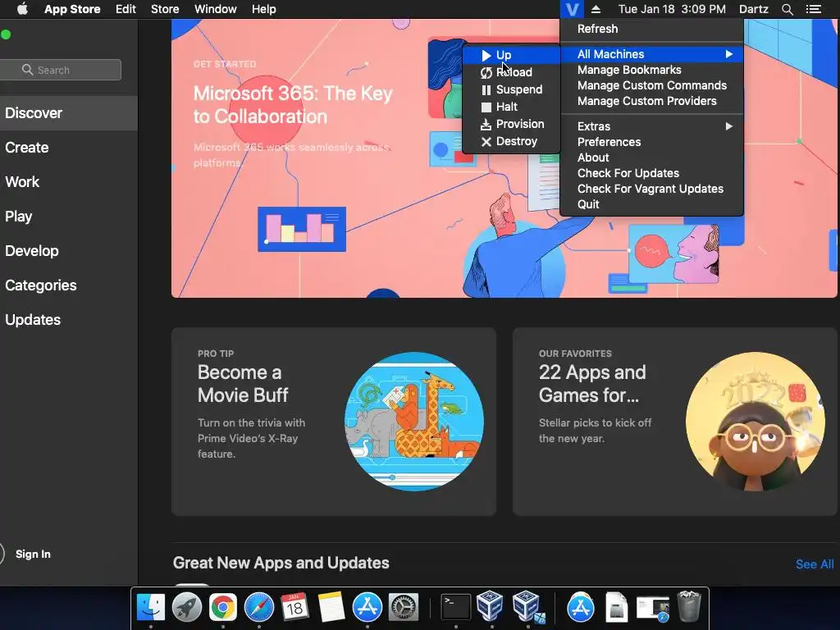
Task: Open the document file icon in Dock
Action: [x=616, y=607]
